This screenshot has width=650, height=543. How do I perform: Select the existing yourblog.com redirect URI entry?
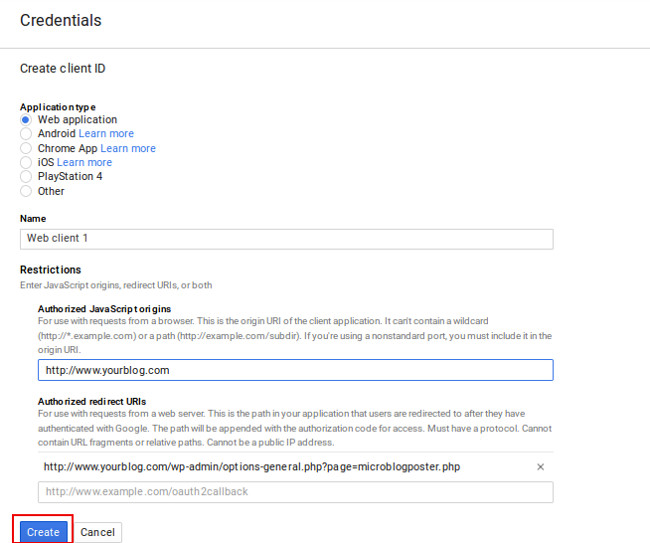point(252,467)
